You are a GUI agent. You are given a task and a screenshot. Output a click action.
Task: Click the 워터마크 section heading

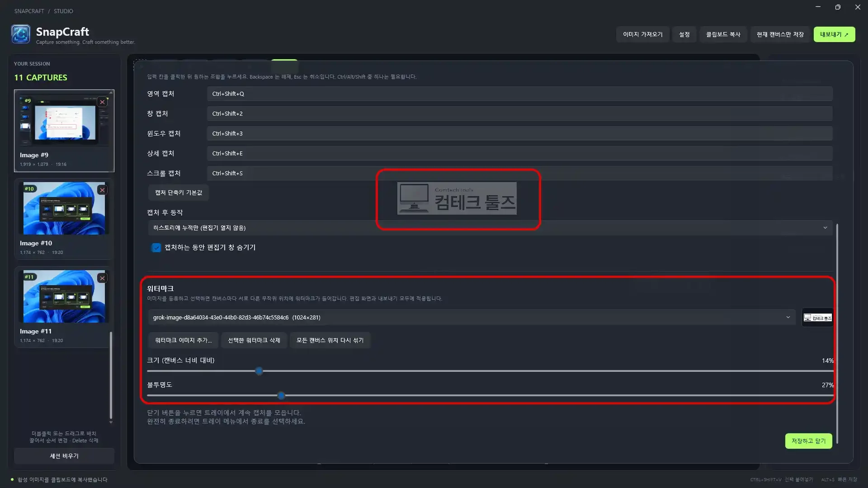coord(160,289)
